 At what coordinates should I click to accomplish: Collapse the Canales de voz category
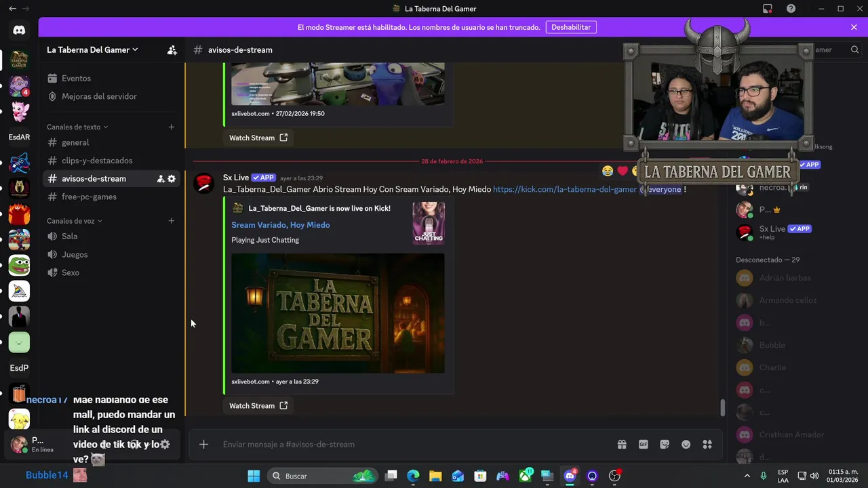[x=75, y=221]
